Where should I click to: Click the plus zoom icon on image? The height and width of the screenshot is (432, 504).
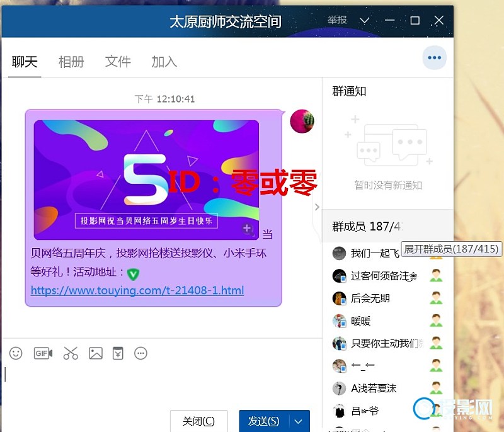[x=247, y=229]
